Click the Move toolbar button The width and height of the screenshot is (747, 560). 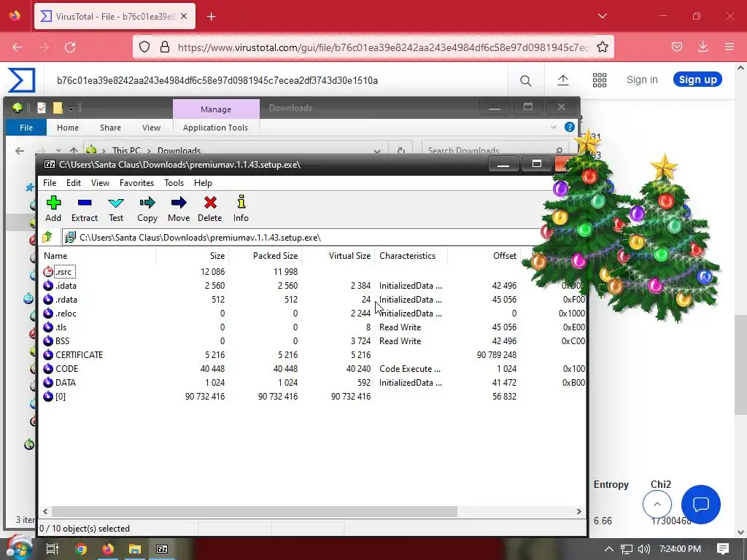point(179,209)
